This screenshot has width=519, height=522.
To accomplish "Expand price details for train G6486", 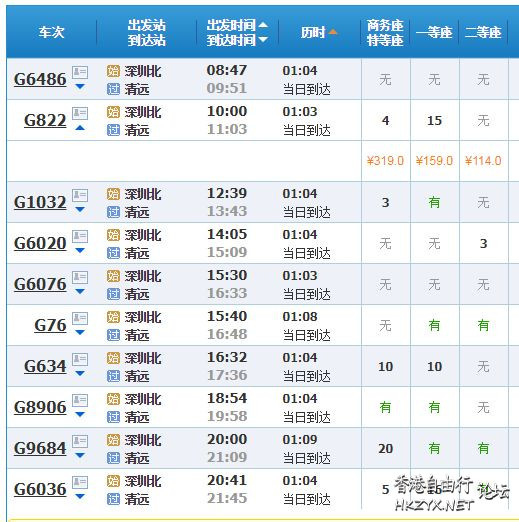I will point(80,87).
